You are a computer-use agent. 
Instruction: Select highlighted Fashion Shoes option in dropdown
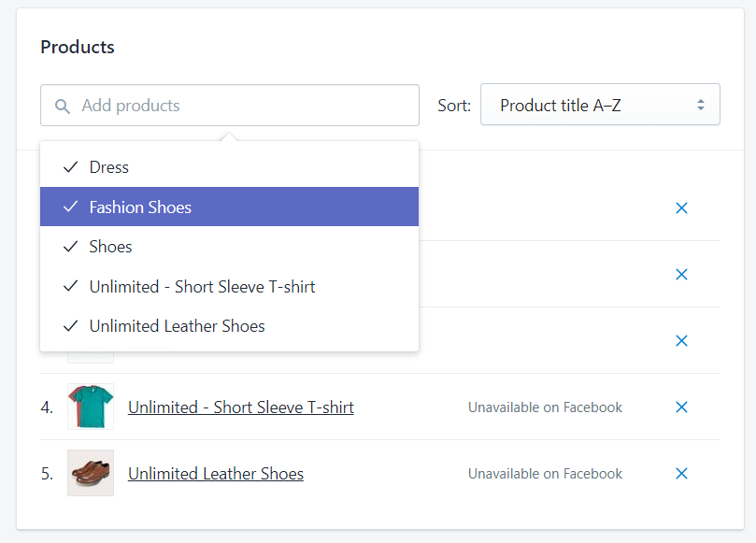(230, 207)
